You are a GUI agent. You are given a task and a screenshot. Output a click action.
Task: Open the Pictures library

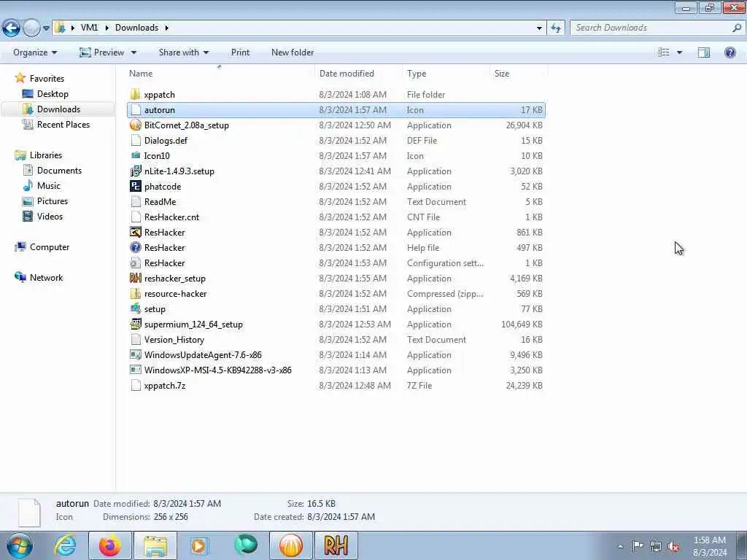53,201
